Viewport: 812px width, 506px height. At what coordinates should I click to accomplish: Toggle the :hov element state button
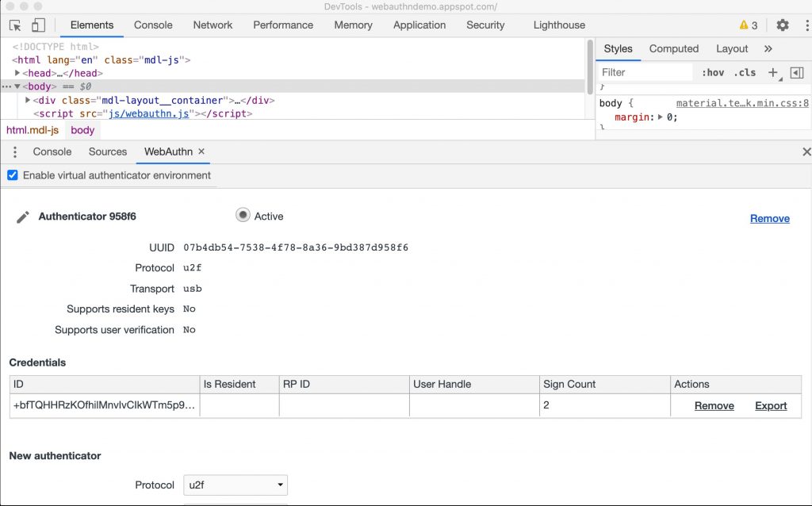713,72
